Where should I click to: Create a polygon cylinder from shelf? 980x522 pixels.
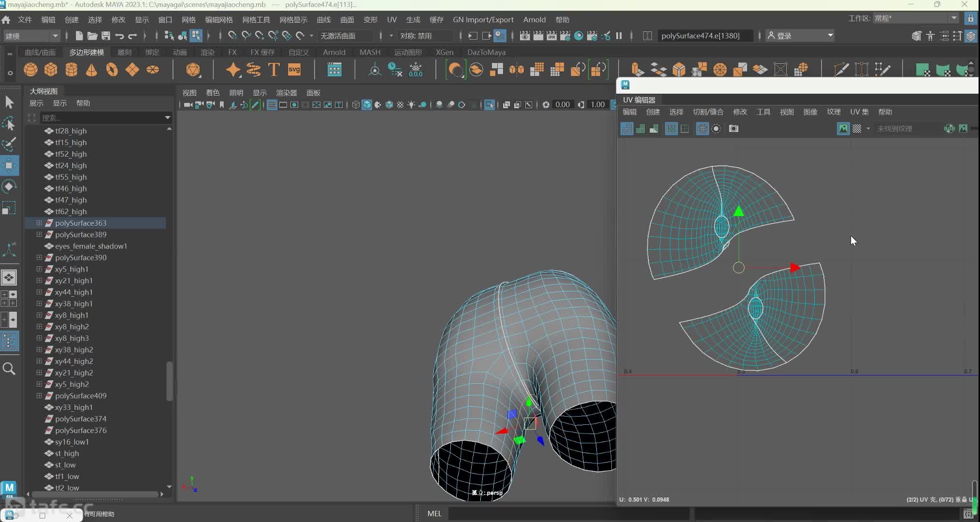(x=72, y=70)
